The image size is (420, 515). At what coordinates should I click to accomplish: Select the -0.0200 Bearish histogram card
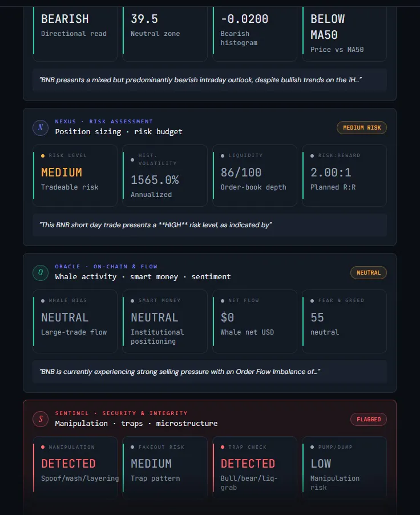click(255, 33)
